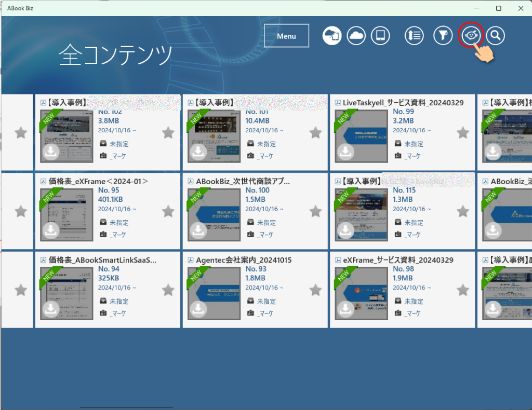Open the sort order icon

click(414, 35)
